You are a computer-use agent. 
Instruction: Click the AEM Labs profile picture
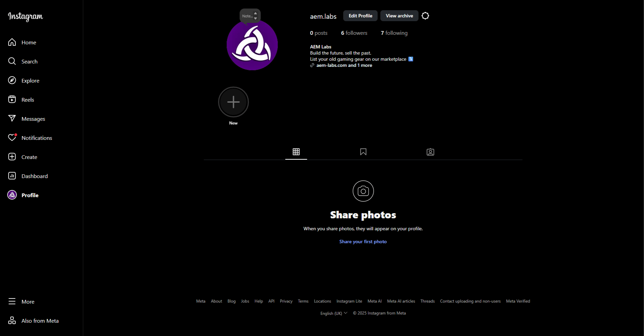(252, 45)
